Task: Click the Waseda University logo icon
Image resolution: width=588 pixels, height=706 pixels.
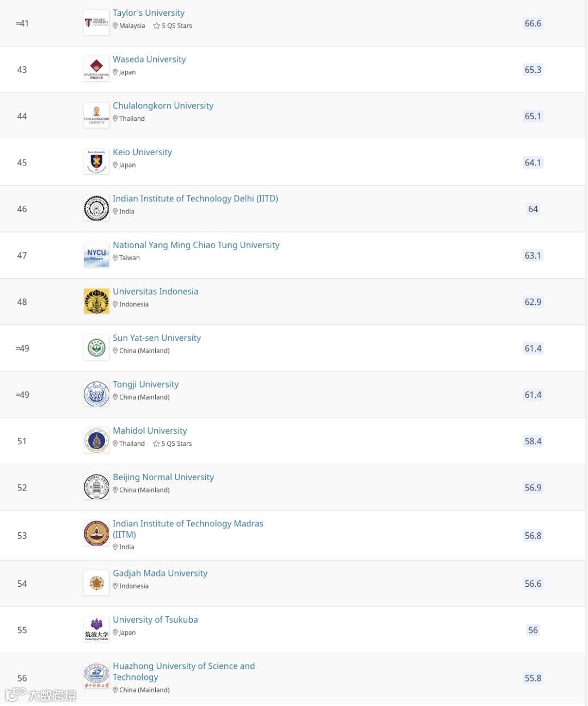Action: 96,69
